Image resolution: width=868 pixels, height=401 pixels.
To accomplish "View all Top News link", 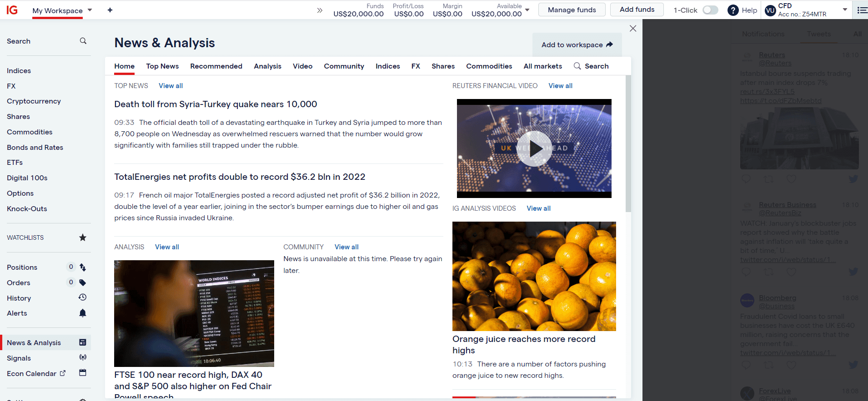I will click(x=171, y=86).
